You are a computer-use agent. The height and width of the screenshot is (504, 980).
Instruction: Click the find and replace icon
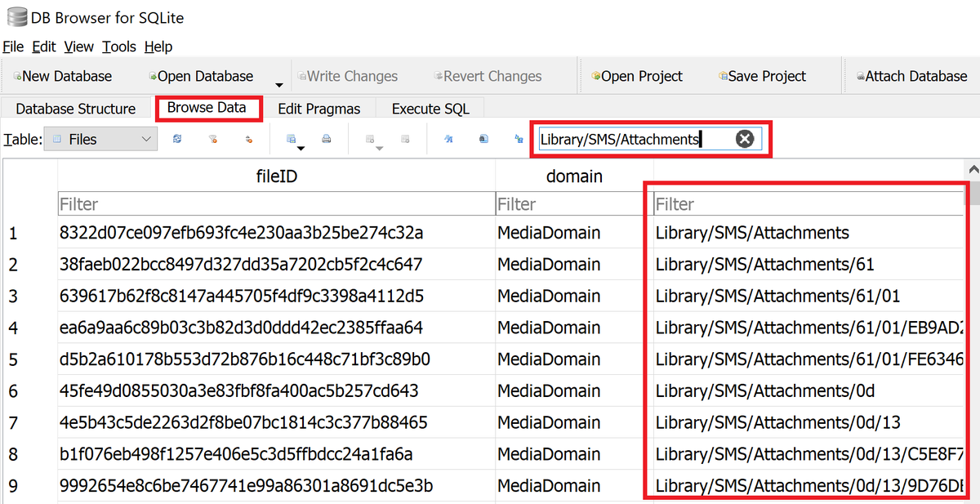(519, 140)
